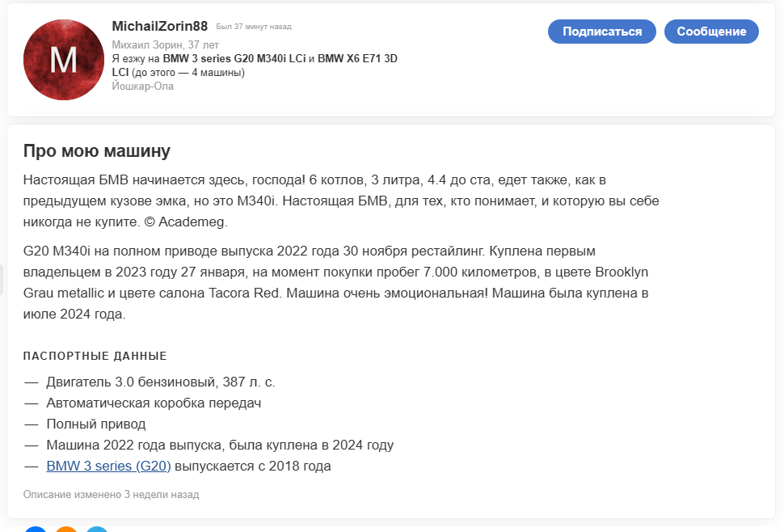The height and width of the screenshot is (532, 784).
Task: Click the red M profile avatar
Action: pyautogui.click(x=63, y=60)
